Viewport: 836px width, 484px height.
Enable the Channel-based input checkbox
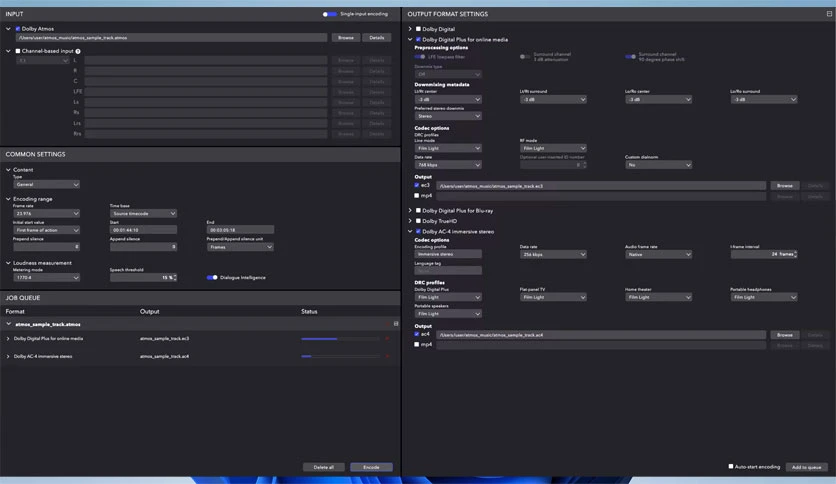(18, 51)
